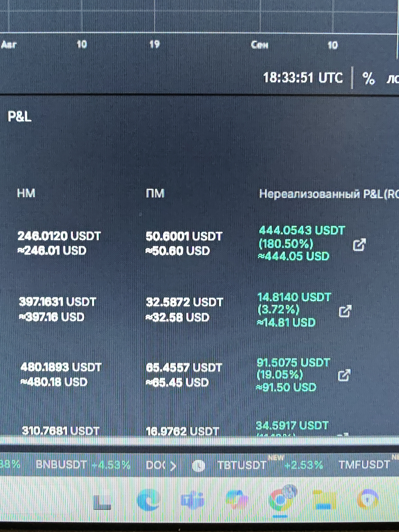
Task: Toggle log scale on the chart
Action: pos(393,79)
